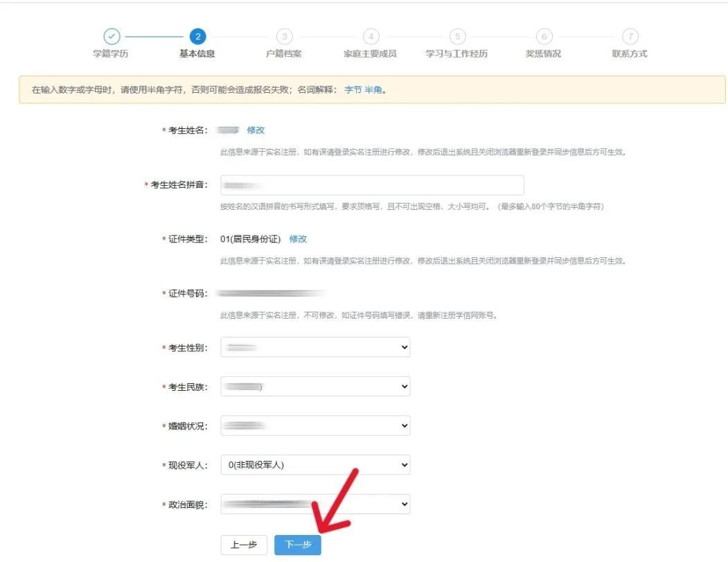Click the step 7 circle for 联系方式
Screen dimensions: 728x562
(x=630, y=37)
